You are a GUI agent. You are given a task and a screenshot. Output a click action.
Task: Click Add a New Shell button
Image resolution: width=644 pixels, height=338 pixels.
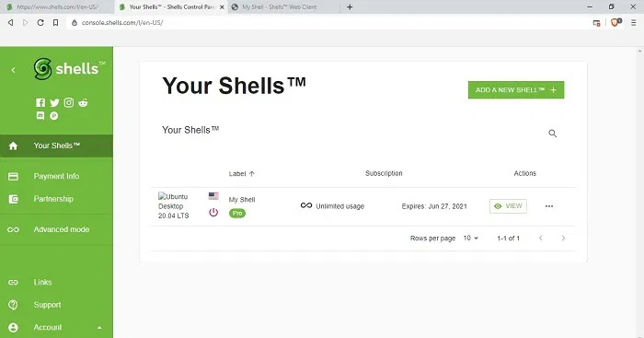(516, 89)
